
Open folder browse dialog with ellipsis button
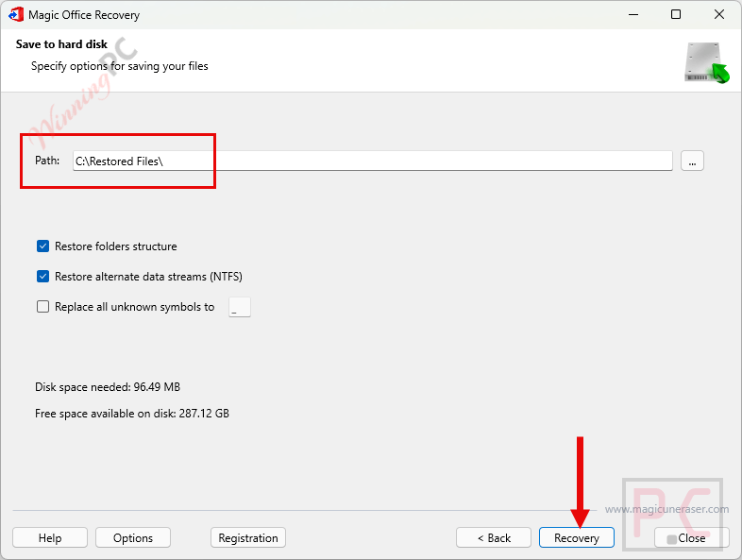pyautogui.click(x=692, y=161)
